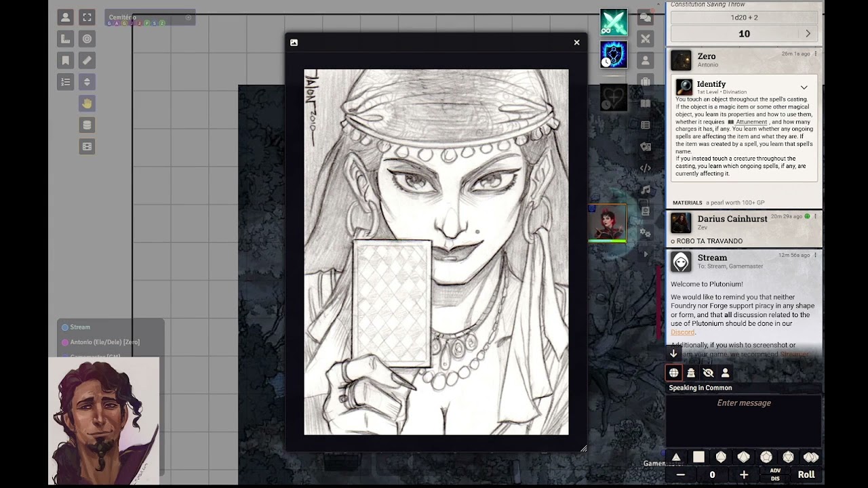Select the Select Targets bullseye tool
The width and height of the screenshot is (868, 488).
pos(87,39)
